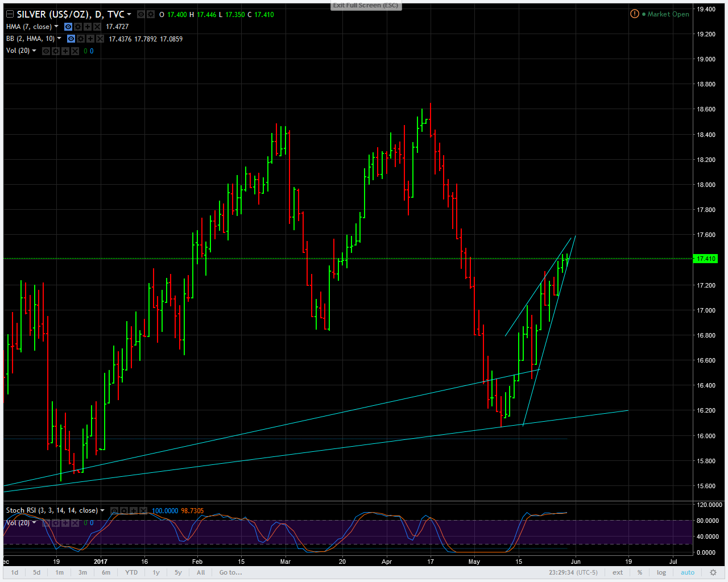Viewport: 728px width, 582px height.
Task: Open the SILVER symbol title dropdown arrow
Action: point(130,14)
